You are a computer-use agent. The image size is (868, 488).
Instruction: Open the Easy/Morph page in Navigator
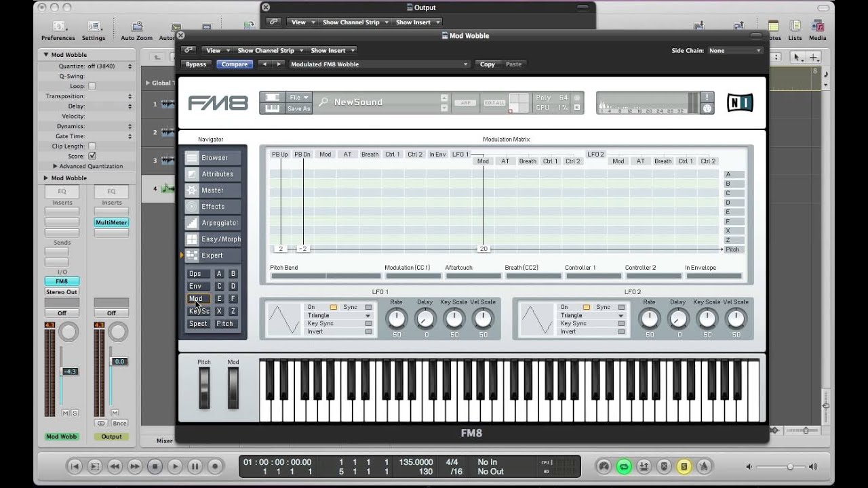[214, 239]
